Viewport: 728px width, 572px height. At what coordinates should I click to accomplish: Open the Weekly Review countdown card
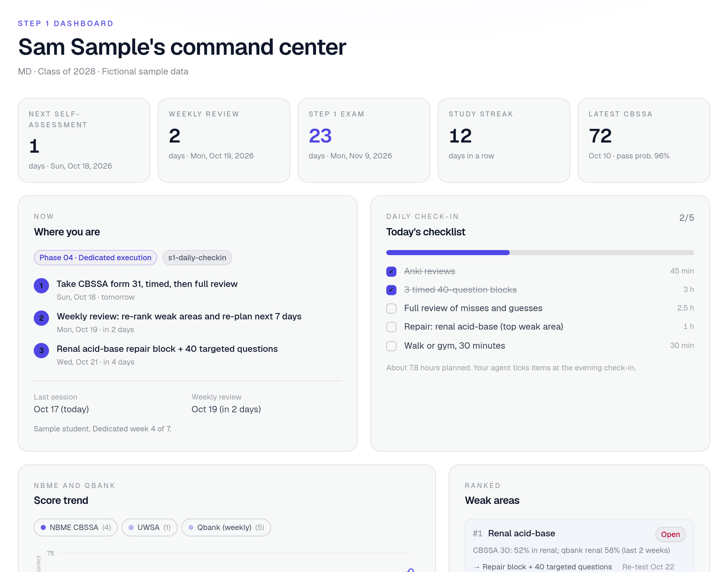tap(224, 140)
